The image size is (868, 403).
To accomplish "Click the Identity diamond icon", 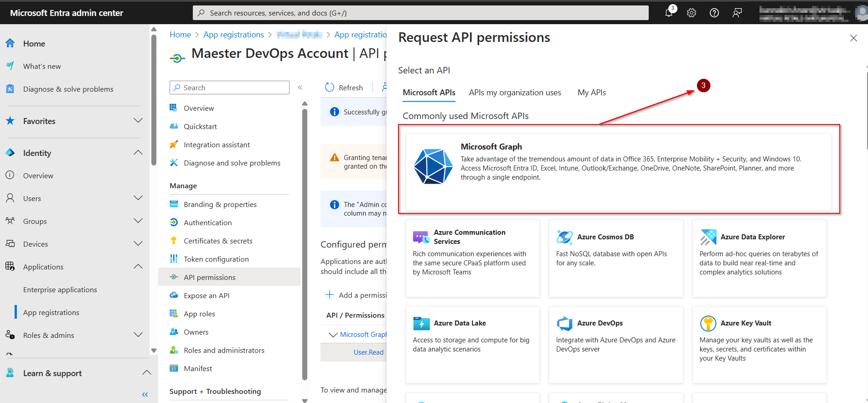I will [x=10, y=153].
